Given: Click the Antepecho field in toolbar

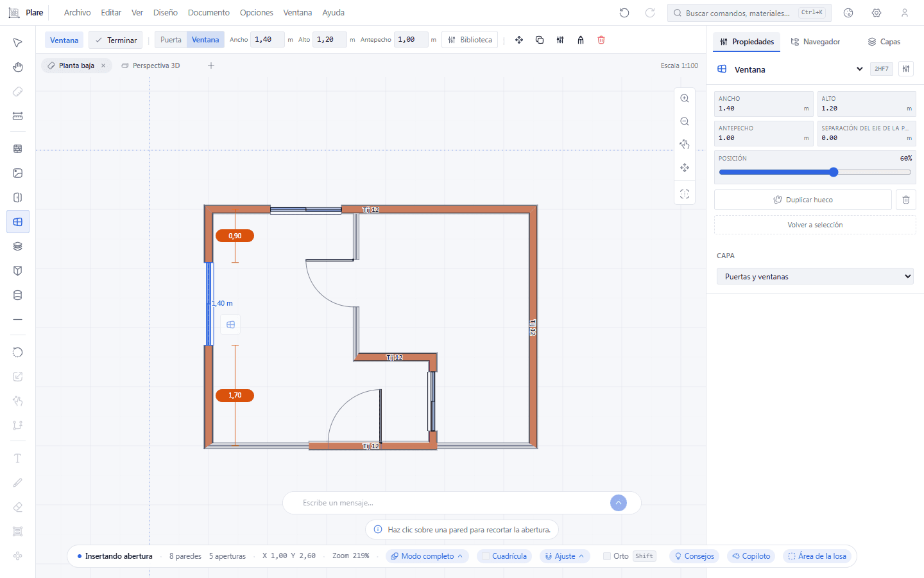Looking at the screenshot, I should (411, 40).
